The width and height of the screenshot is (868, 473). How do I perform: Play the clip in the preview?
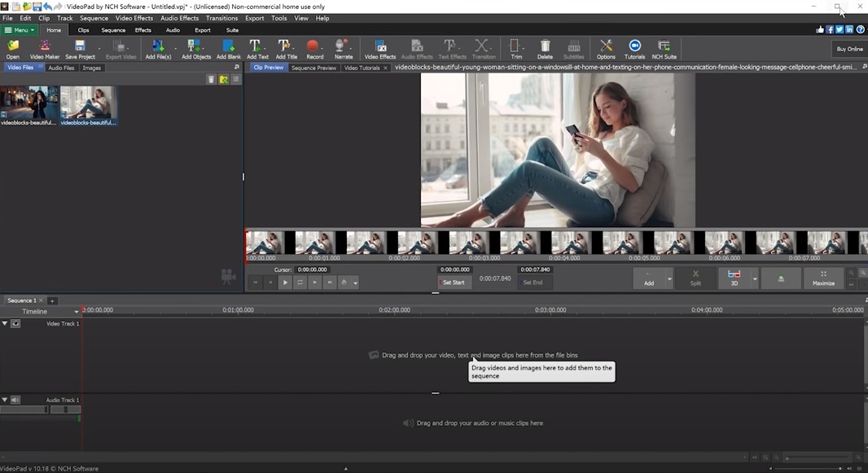285,282
